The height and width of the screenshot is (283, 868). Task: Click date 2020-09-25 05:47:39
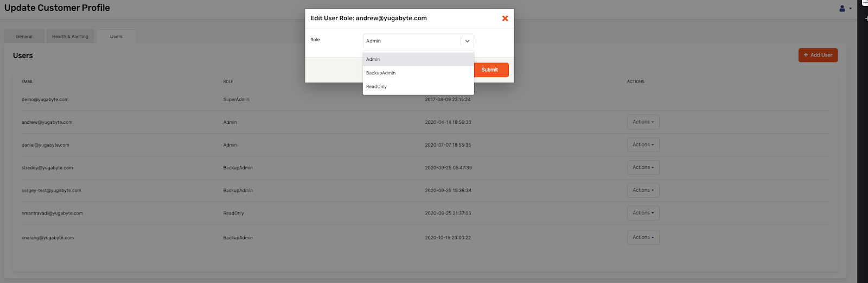(x=449, y=168)
